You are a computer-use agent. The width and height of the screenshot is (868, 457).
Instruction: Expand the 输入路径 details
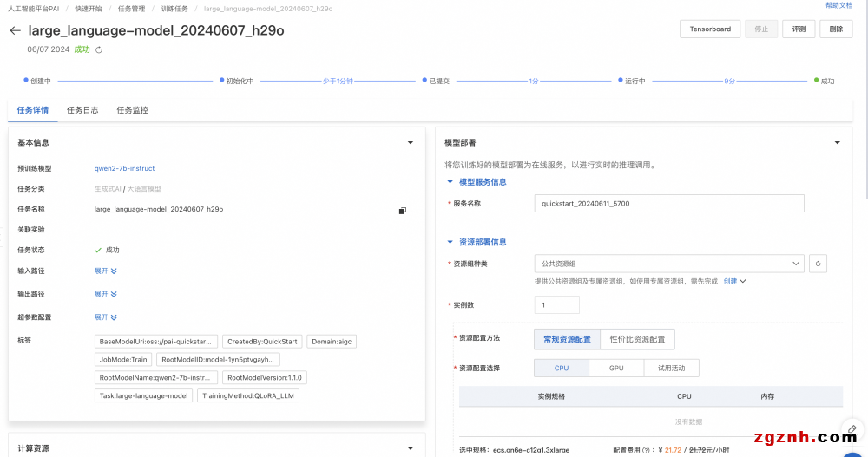(x=105, y=271)
